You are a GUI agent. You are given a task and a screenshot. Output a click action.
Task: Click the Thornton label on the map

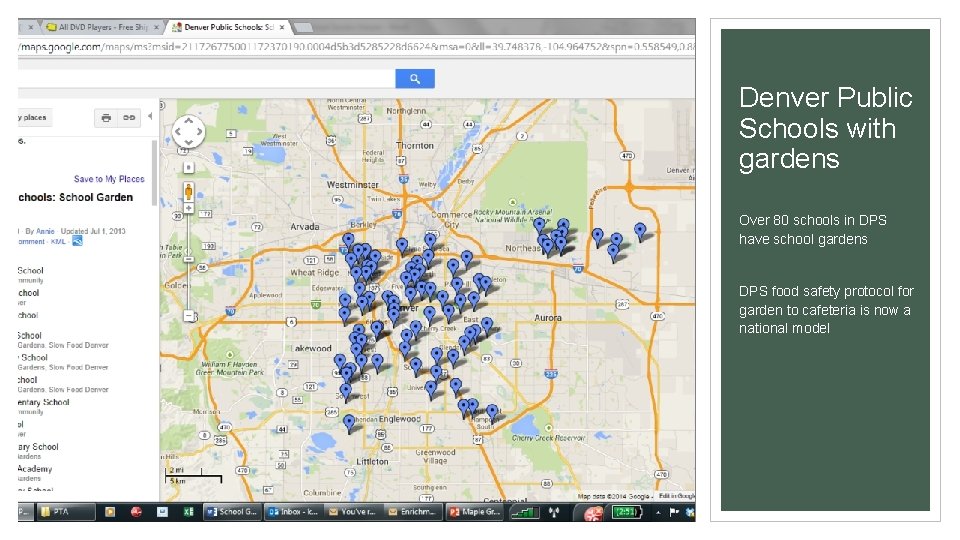[414, 146]
